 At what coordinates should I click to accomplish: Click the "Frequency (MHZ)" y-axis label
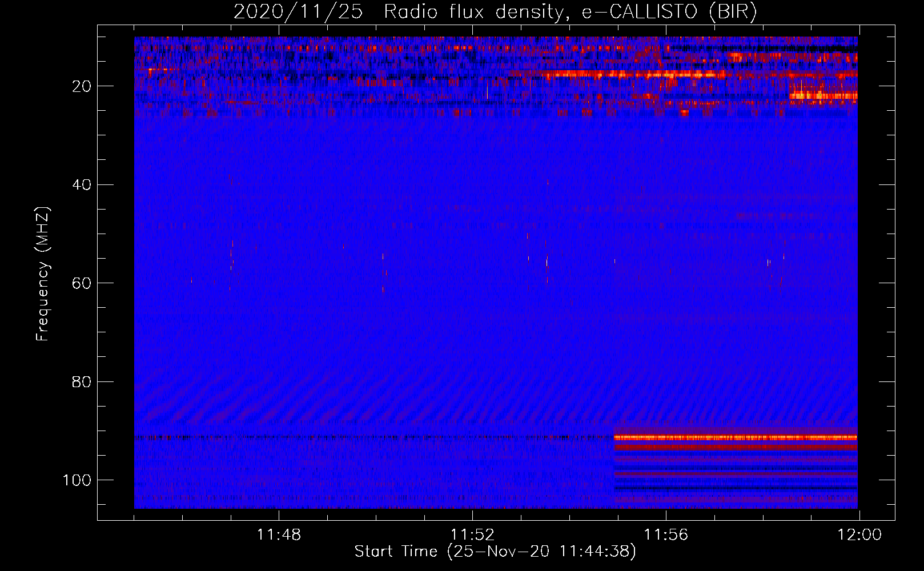point(43,274)
